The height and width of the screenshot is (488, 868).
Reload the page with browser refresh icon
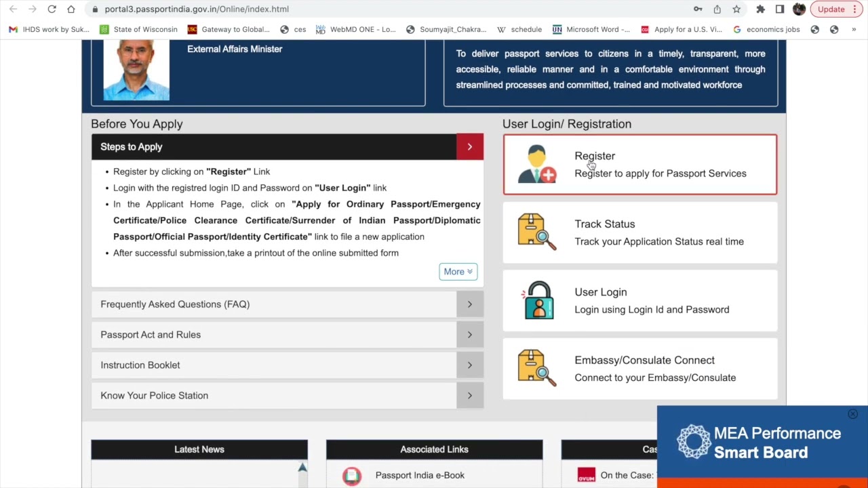(x=52, y=9)
